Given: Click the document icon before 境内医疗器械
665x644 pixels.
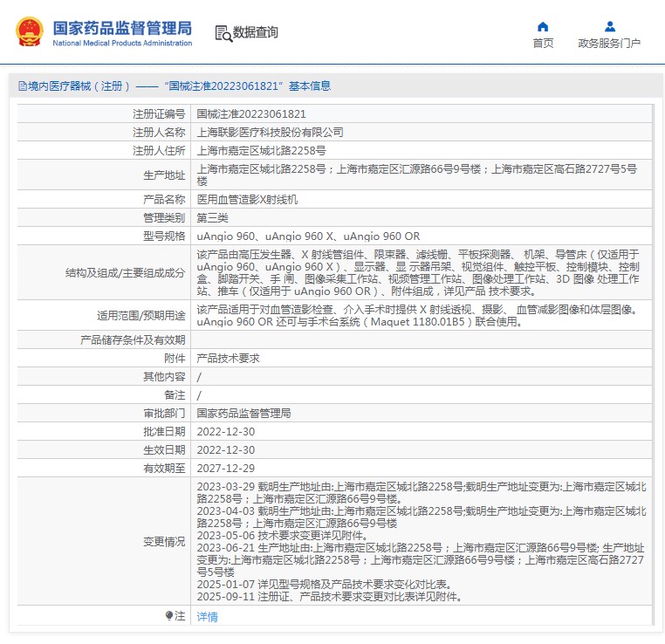Looking at the screenshot, I should (x=22, y=86).
